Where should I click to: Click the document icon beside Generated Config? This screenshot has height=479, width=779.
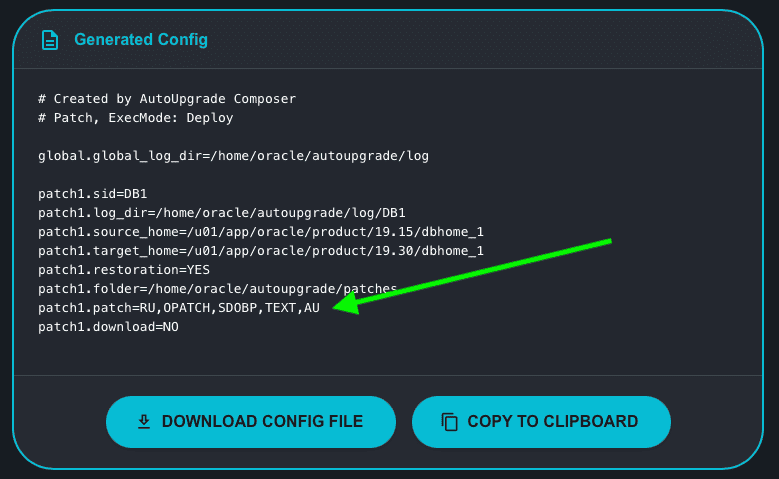tap(50, 40)
